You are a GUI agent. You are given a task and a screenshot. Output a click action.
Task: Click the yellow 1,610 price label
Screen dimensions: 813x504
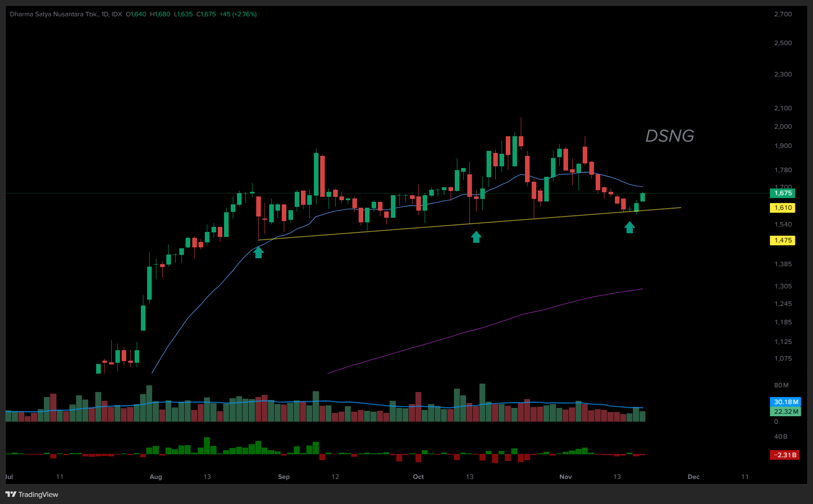coord(782,208)
